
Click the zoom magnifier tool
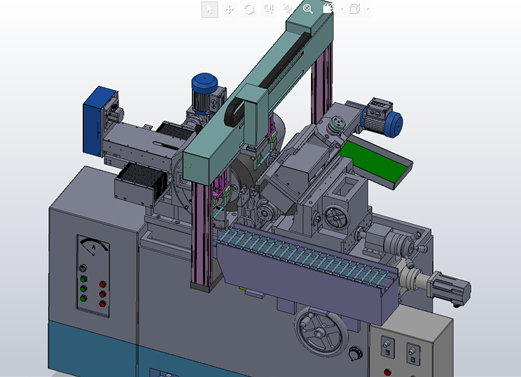(x=308, y=9)
